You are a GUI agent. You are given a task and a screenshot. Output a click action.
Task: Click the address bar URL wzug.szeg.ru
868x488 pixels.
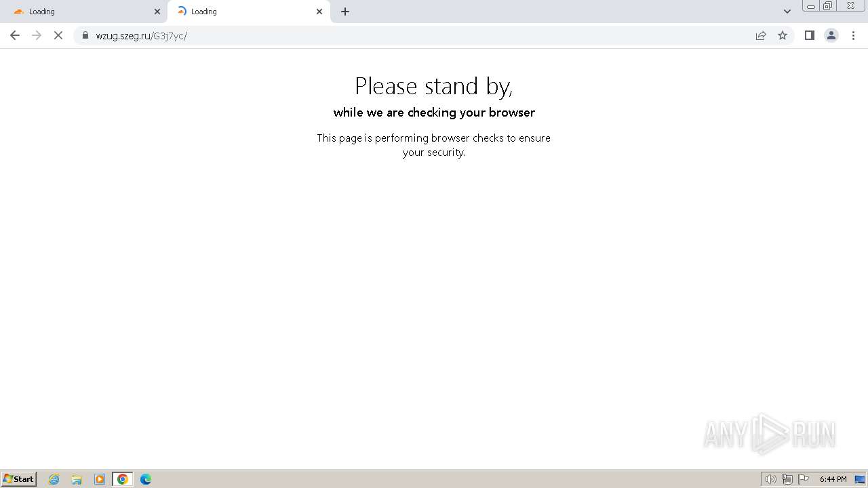141,36
